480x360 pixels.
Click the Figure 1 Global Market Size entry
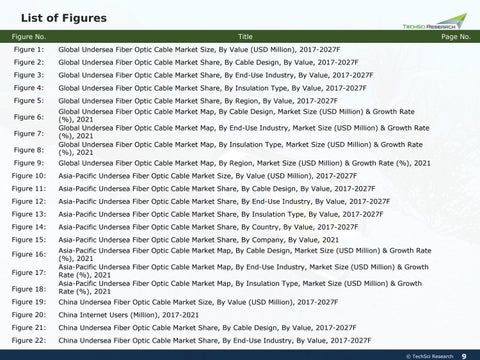(x=199, y=50)
